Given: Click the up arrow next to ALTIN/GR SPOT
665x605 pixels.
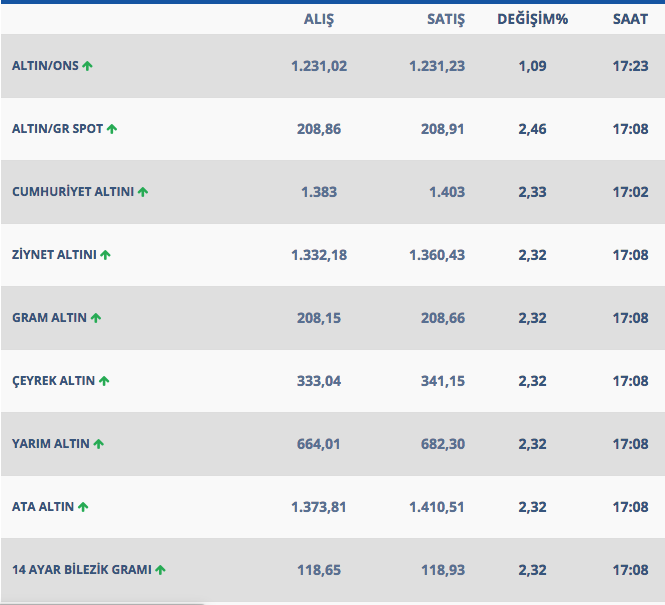Looking at the screenshot, I should tap(112, 129).
